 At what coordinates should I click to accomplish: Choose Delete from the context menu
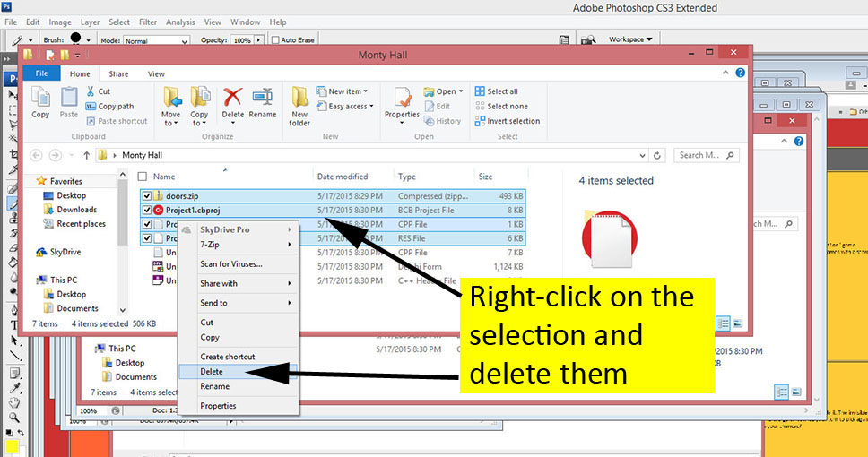(239, 372)
